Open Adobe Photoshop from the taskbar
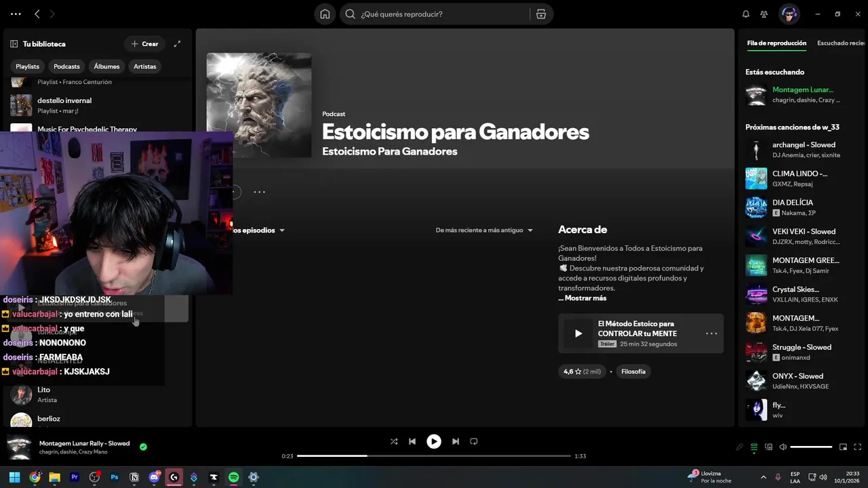 click(115, 477)
